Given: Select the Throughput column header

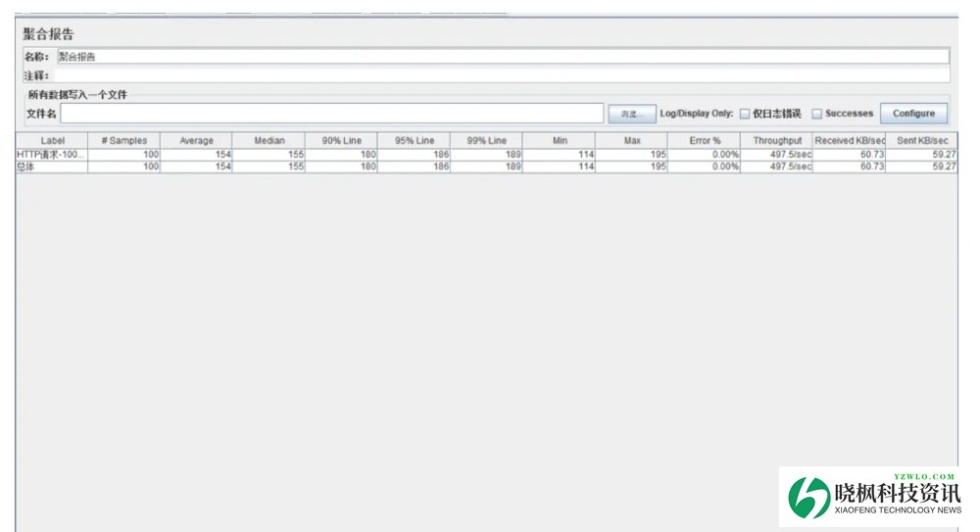Looking at the screenshot, I should tap(776, 141).
